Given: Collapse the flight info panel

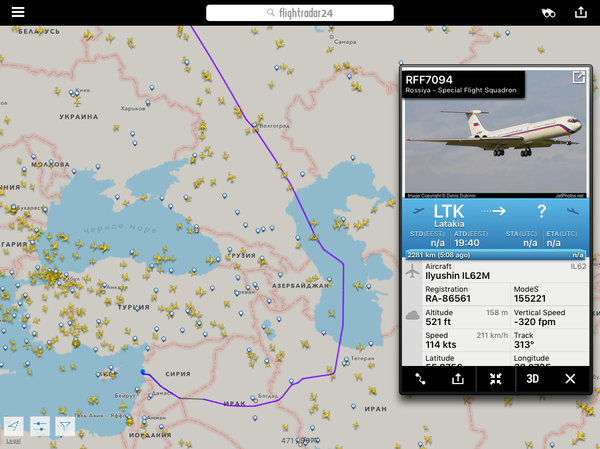Looking at the screenshot, I should click(x=496, y=379).
